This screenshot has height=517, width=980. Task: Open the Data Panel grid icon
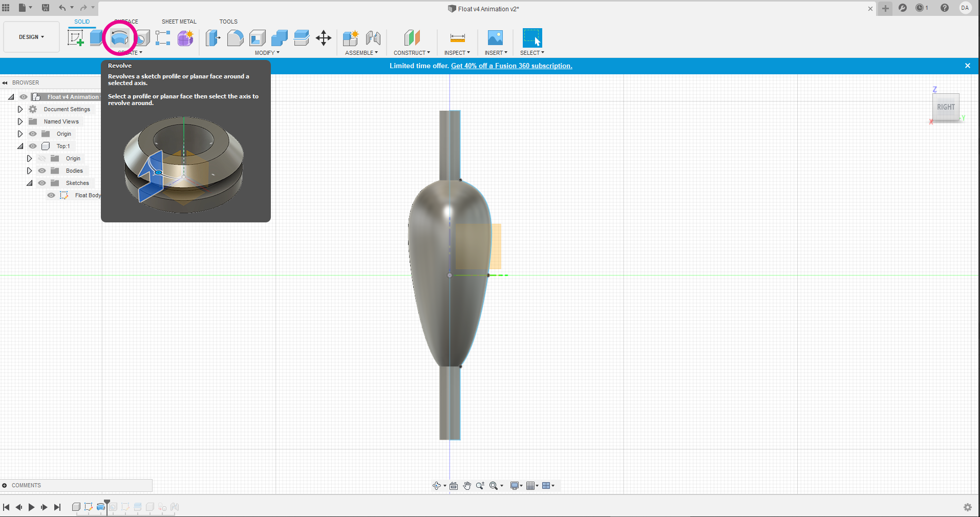click(6, 8)
